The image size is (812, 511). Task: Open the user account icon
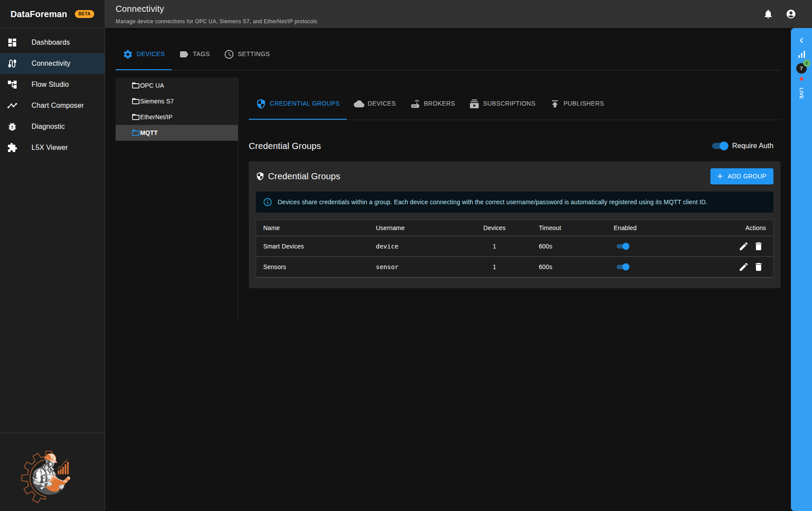(791, 14)
